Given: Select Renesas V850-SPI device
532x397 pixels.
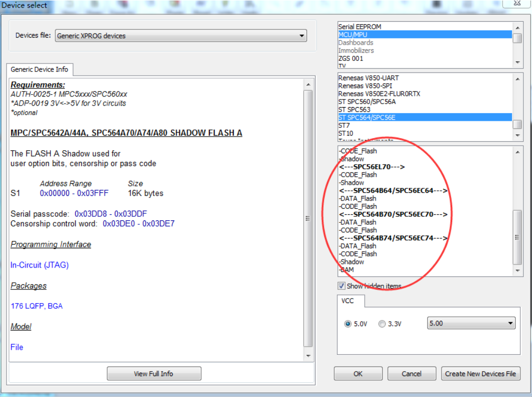Looking at the screenshot, I should coord(425,86).
